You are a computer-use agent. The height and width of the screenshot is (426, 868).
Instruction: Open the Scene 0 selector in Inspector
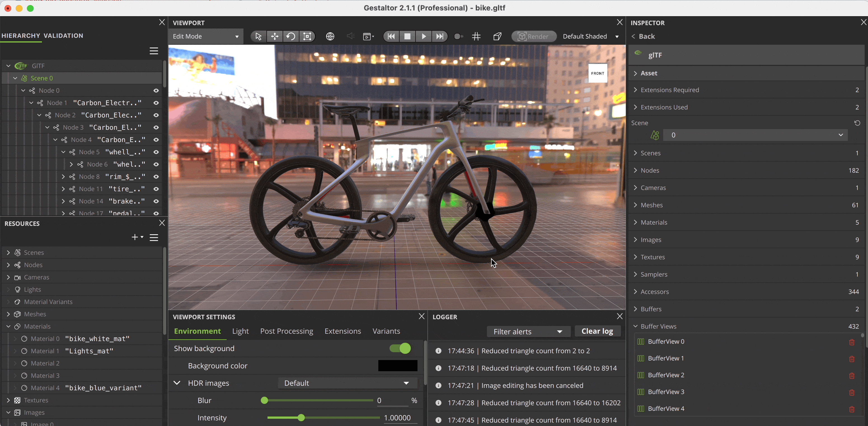[x=756, y=135]
